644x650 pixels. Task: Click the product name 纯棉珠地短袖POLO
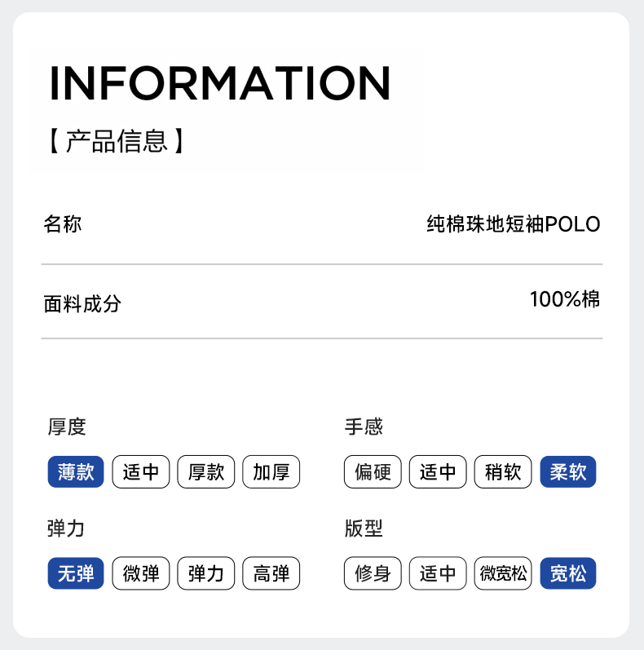[x=514, y=224]
